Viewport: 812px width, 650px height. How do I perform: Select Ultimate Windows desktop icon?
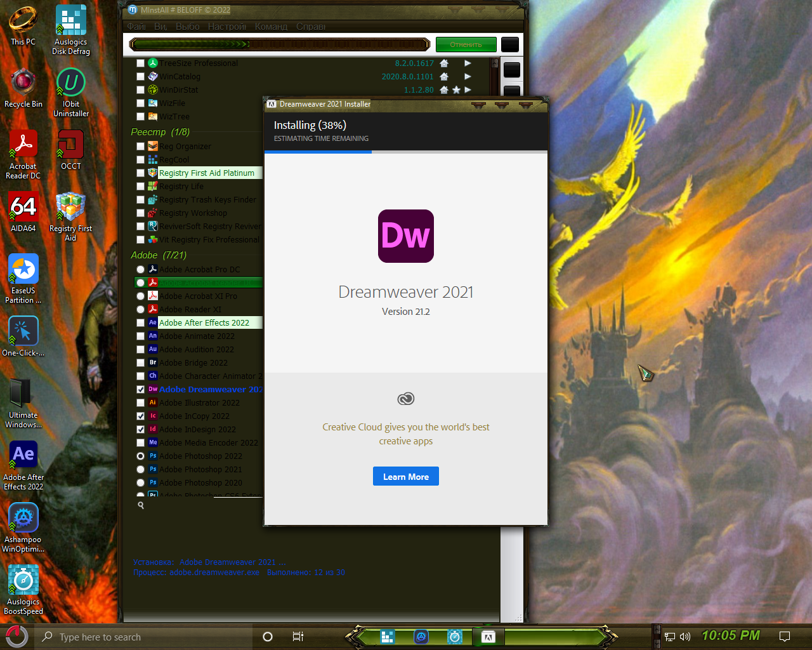(x=23, y=403)
